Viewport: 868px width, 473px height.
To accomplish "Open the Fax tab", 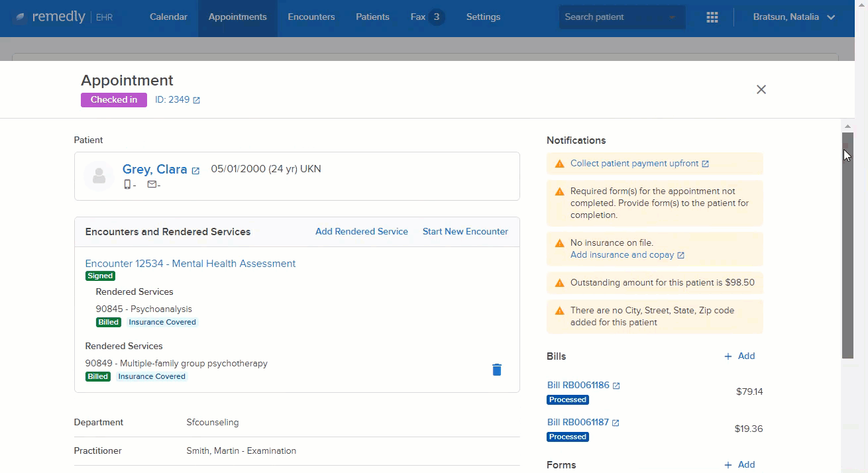I will click(x=417, y=17).
